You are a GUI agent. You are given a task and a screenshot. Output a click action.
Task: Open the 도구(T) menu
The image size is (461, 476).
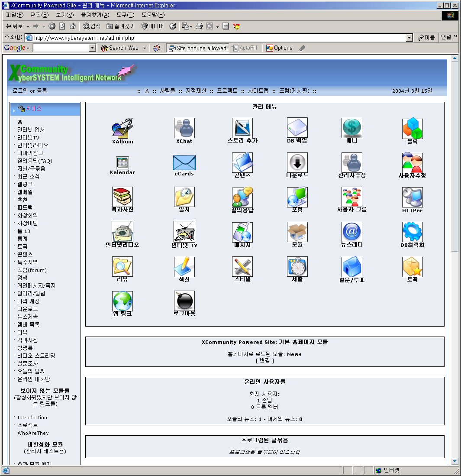point(125,15)
